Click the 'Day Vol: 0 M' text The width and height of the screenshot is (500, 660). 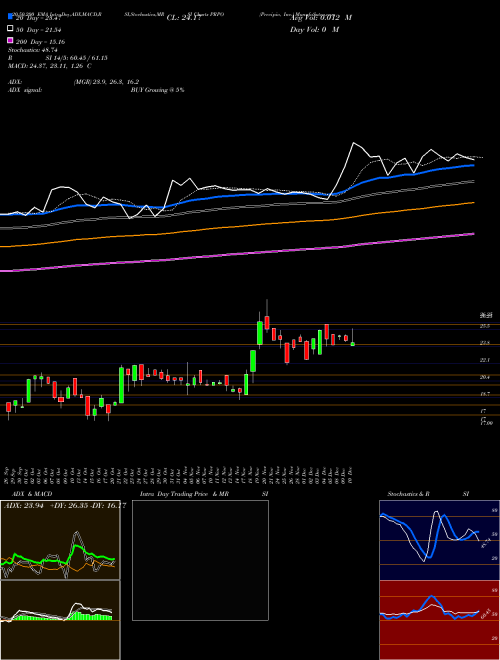(314, 30)
